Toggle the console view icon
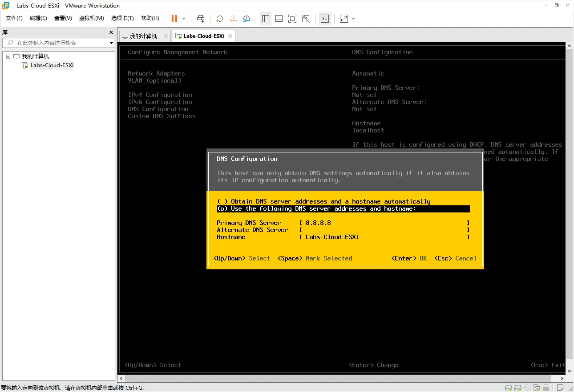Viewport: 574px width, 392px height. pos(325,19)
